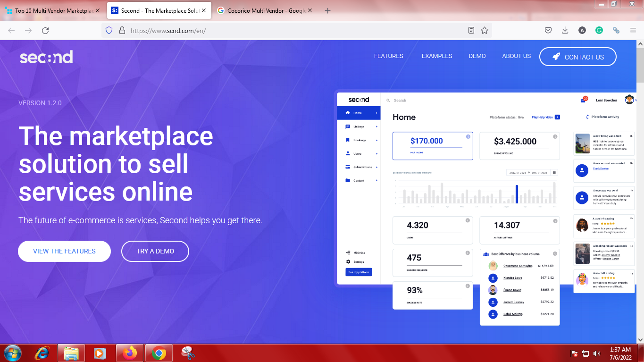Toggle Reader View in address bar
This screenshot has width=644, height=362.
click(x=471, y=30)
